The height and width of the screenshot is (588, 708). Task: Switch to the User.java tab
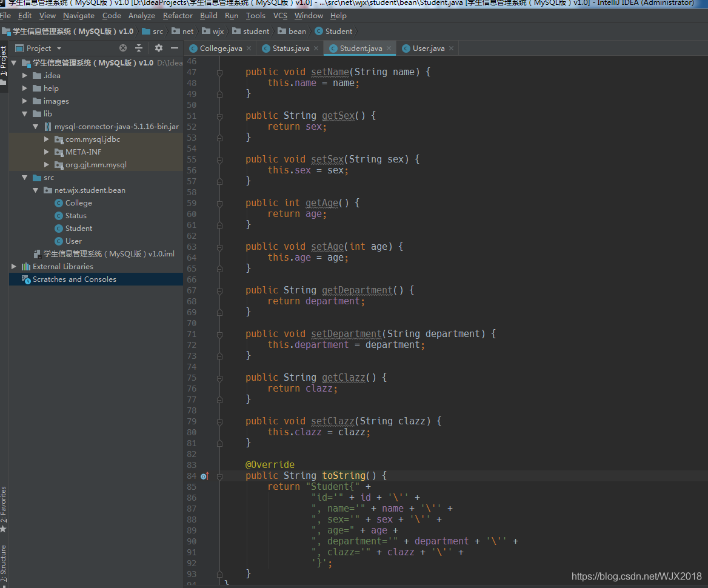pyautogui.click(x=429, y=48)
